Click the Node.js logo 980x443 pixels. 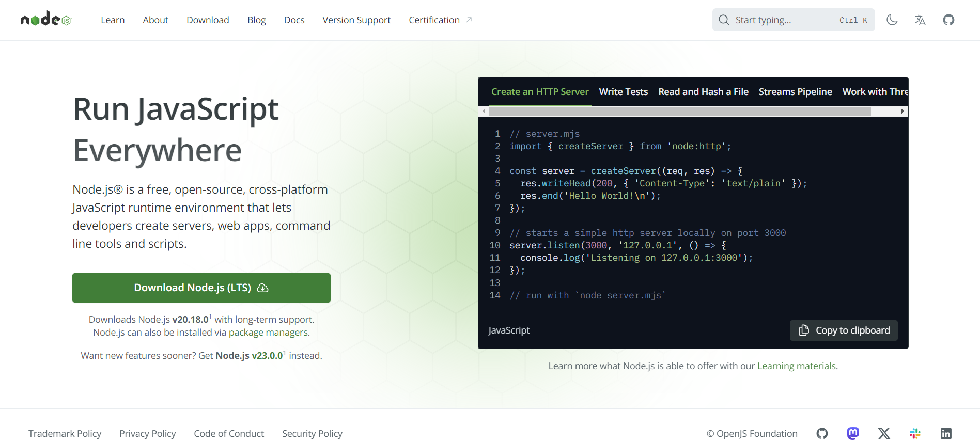pyautogui.click(x=46, y=20)
